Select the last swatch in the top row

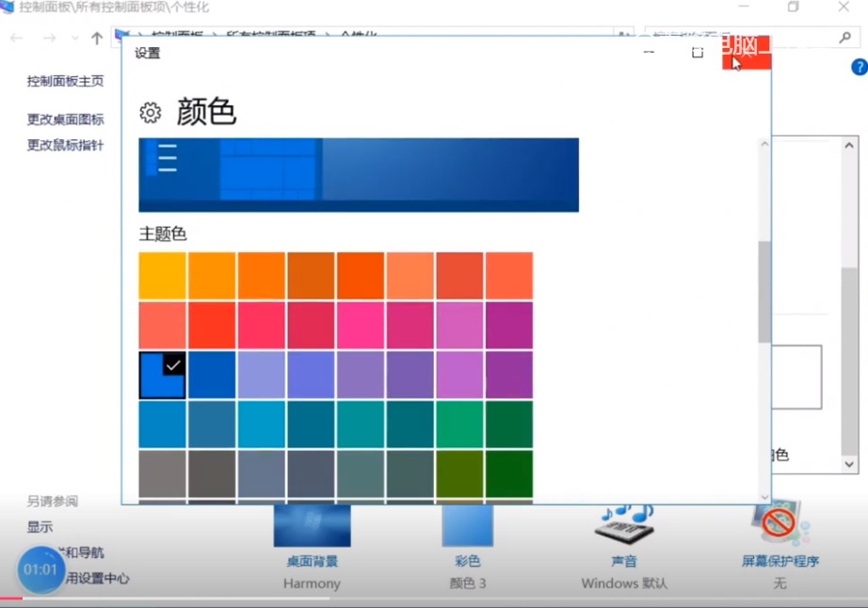[509, 276]
